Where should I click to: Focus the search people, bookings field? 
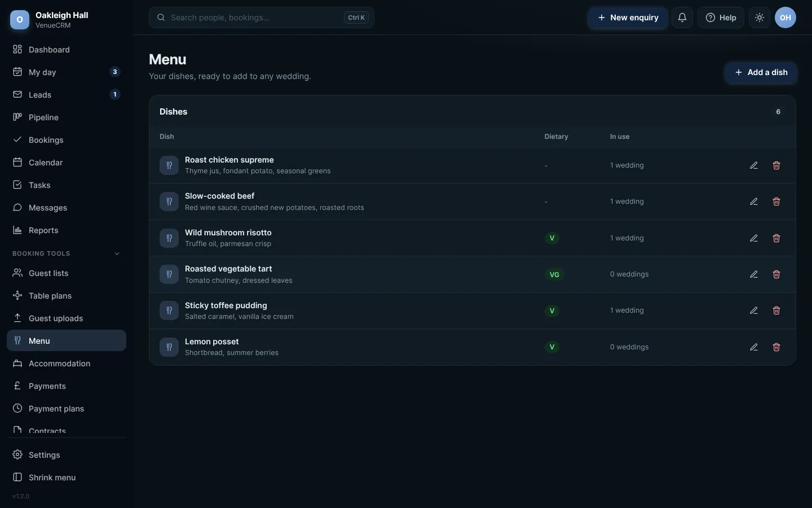coord(262,17)
